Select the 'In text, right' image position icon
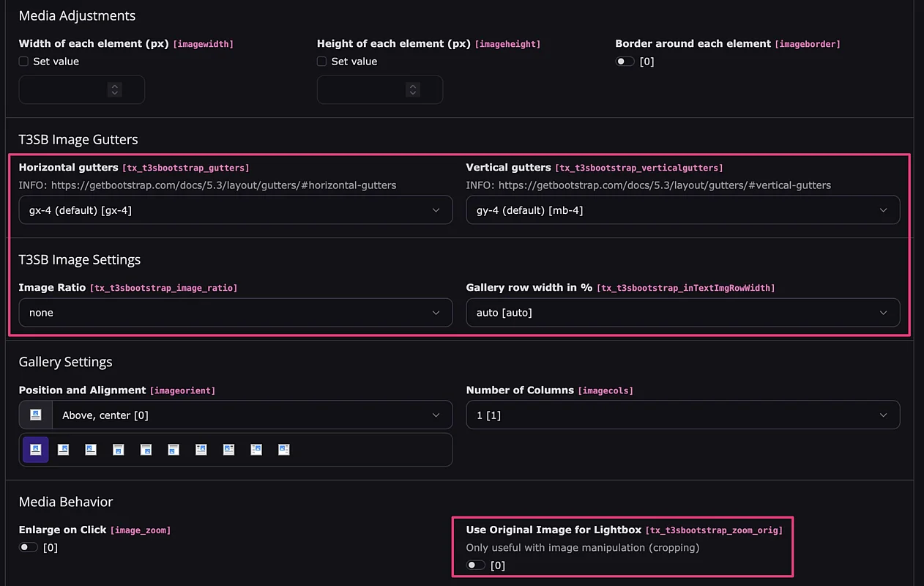924x586 pixels. coord(201,450)
